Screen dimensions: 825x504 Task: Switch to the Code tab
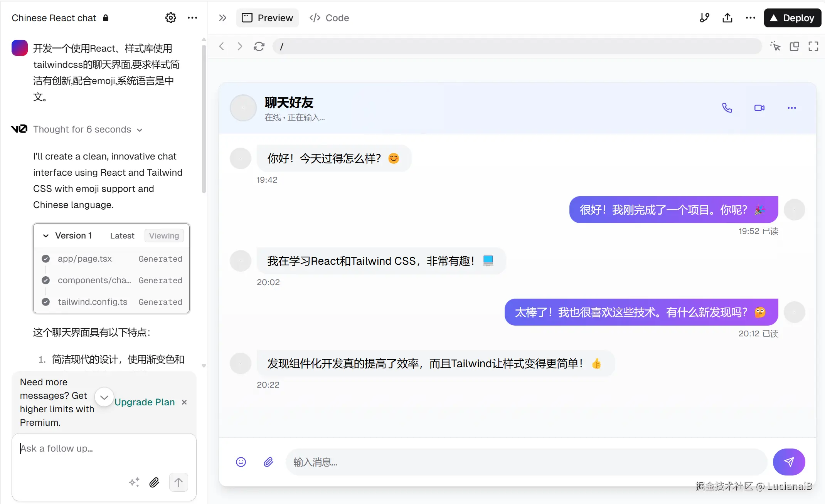pos(329,18)
